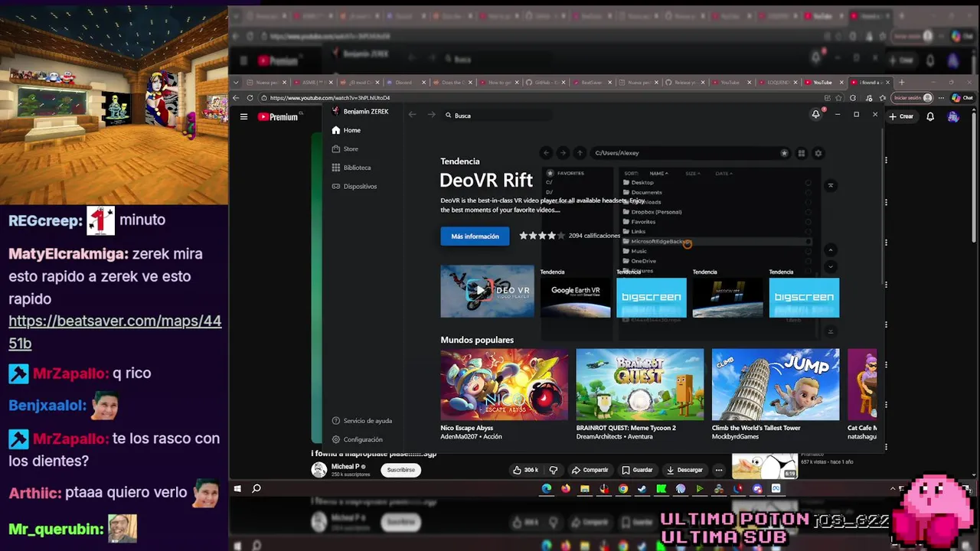
Task: Open the YouTube hamburger menu
Action: tap(243, 116)
